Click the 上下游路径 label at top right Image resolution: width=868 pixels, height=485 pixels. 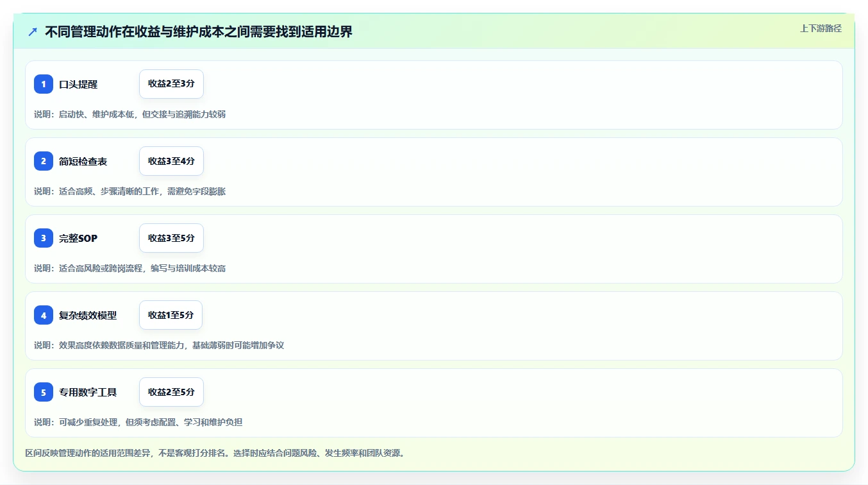821,28
